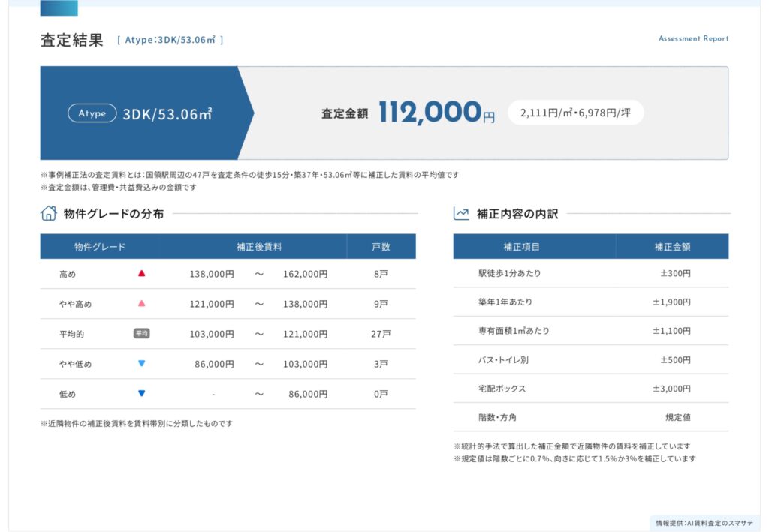Click the 27戸 count in 平均的 row

coord(381,334)
